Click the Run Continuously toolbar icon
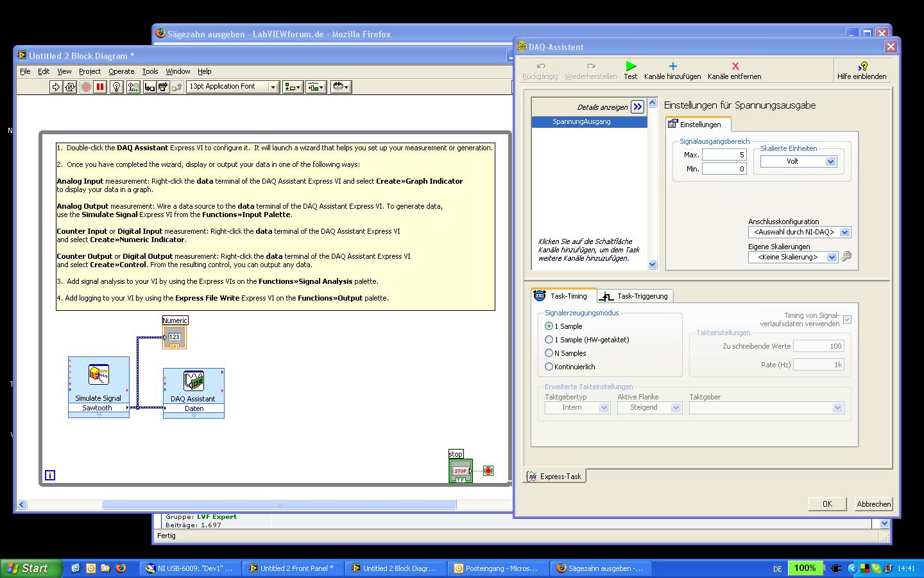This screenshot has width=924, height=578. tap(70, 87)
